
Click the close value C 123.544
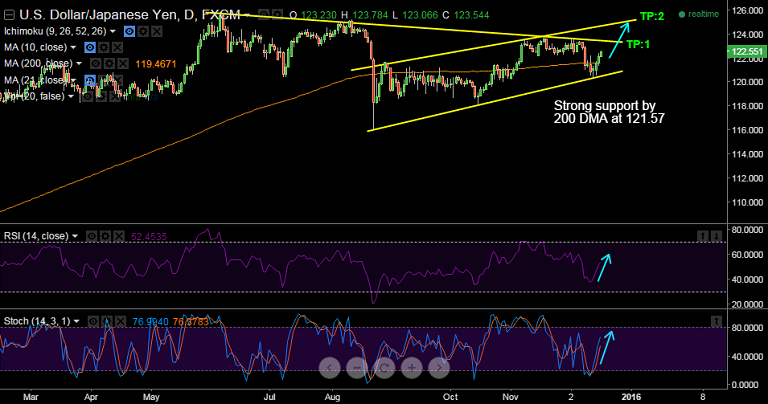coord(466,15)
